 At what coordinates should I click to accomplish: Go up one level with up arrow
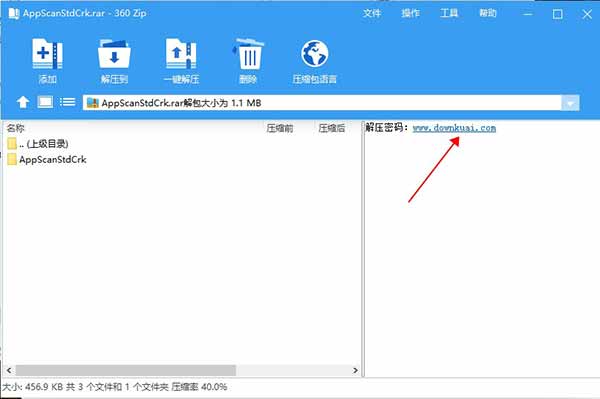point(23,102)
